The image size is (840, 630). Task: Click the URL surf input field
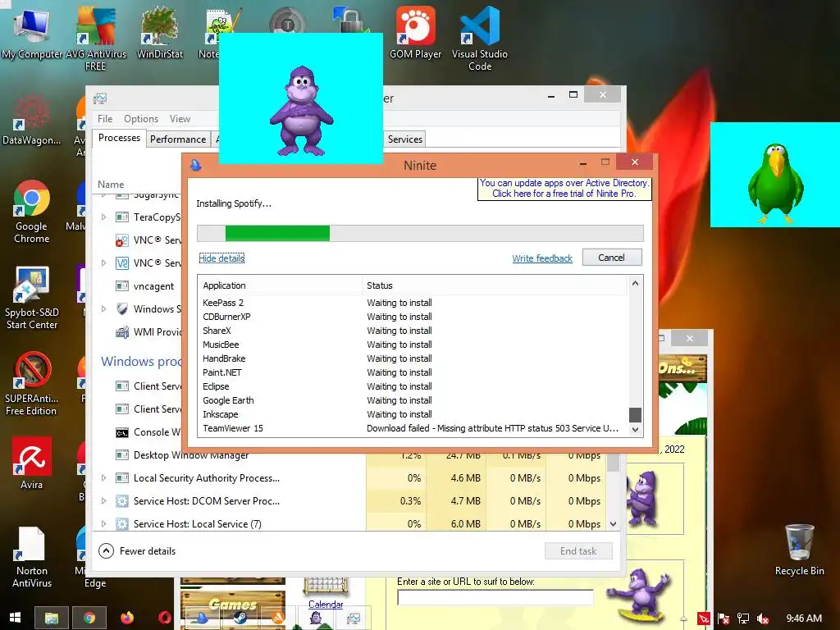(495, 597)
